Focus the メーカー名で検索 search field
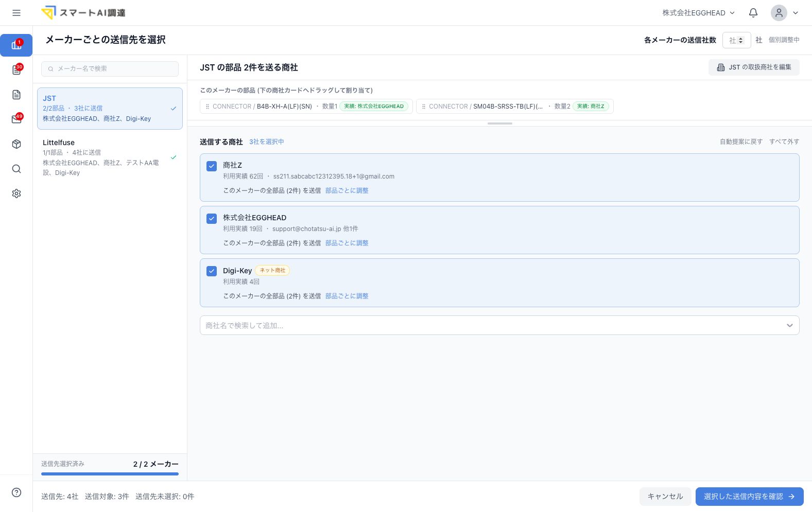Image resolution: width=812 pixels, height=512 pixels. click(110, 69)
